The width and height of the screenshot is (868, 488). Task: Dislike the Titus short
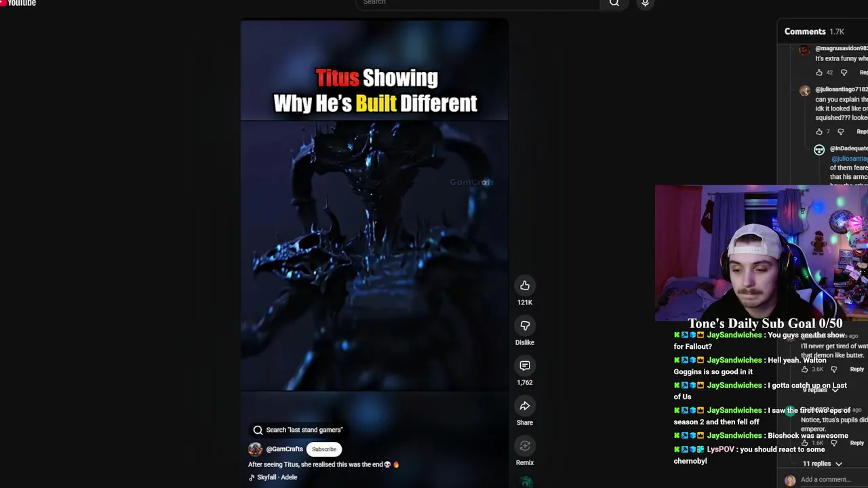click(525, 326)
